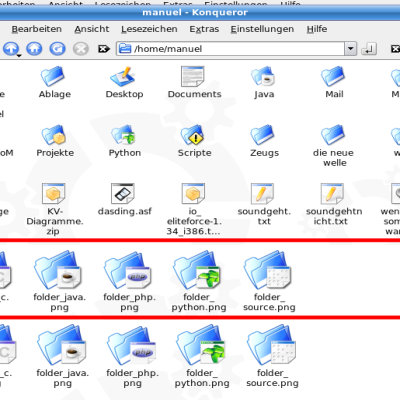The height and width of the screenshot is (400, 400).
Task: Select folder_java.png inside the red box
Action: pos(59,281)
